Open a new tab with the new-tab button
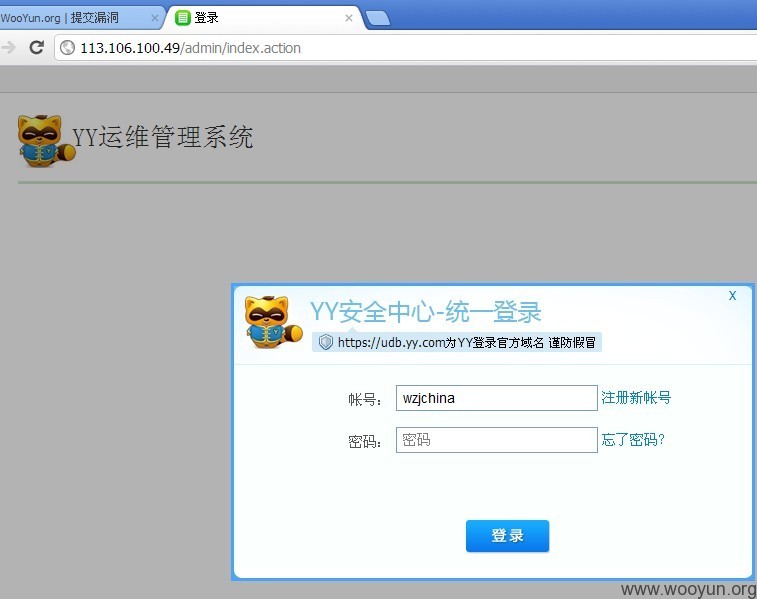The image size is (757, 599). tap(378, 18)
